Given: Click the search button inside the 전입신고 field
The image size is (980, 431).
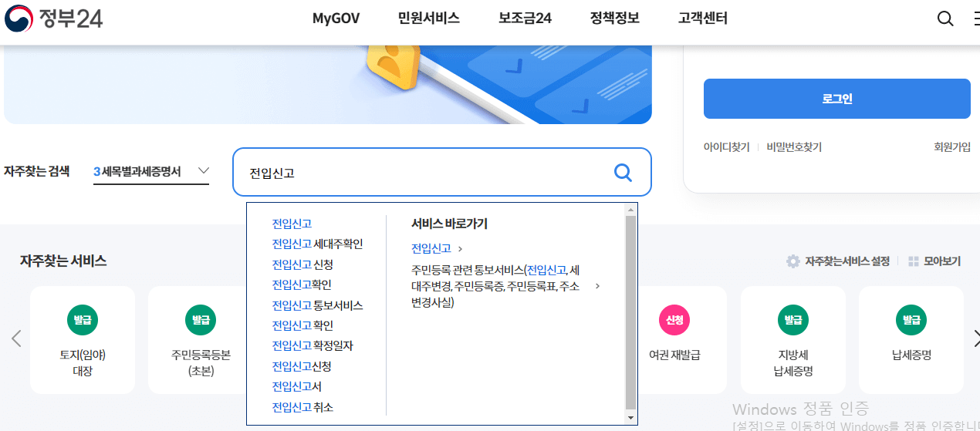Looking at the screenshot, I should [623, 172].
